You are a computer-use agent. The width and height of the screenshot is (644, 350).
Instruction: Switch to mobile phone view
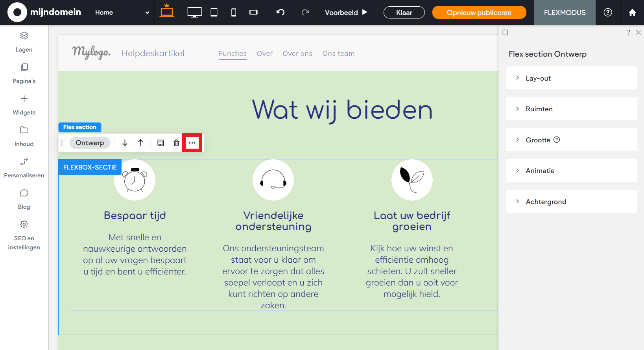pyautogui.click(x=234, y=12)
